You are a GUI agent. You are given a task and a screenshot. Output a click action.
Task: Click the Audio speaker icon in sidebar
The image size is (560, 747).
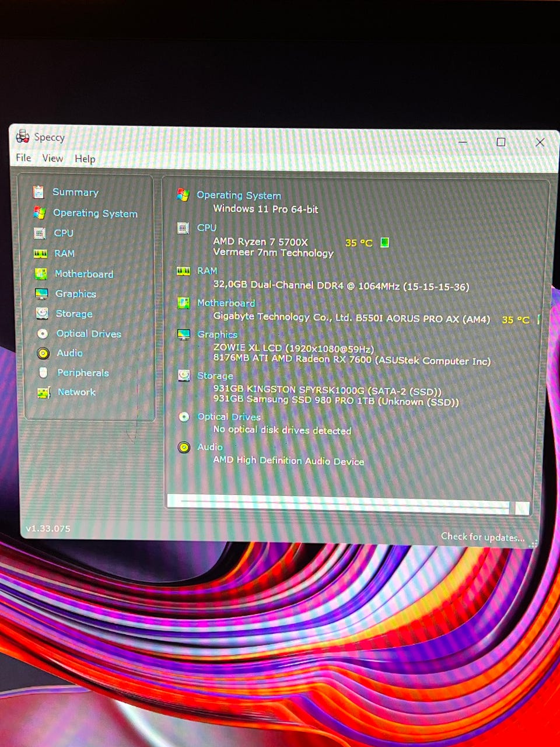pos(43,353)
